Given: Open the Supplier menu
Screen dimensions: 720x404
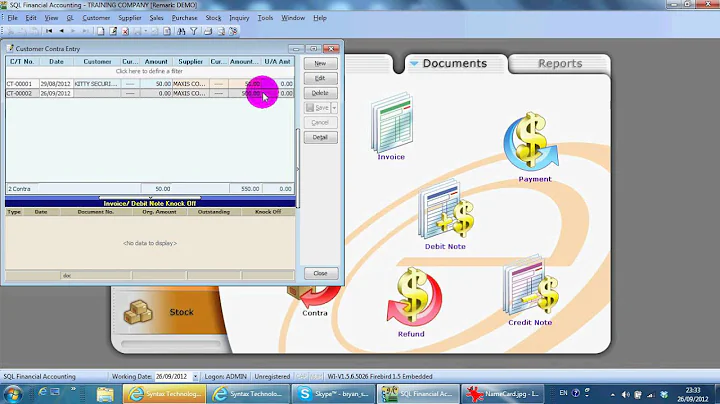Looking at the screenshot, I should click(x=130, y=18).
